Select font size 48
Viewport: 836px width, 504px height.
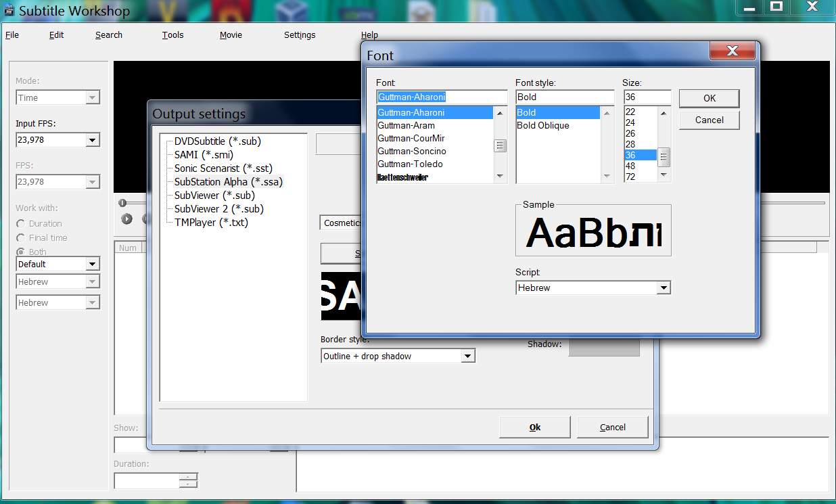point(641,166)
